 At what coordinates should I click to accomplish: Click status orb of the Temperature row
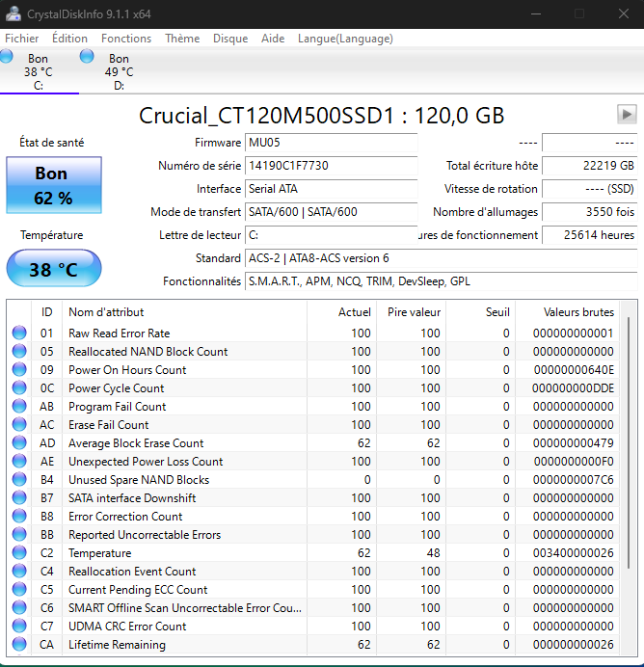point(19,552)
